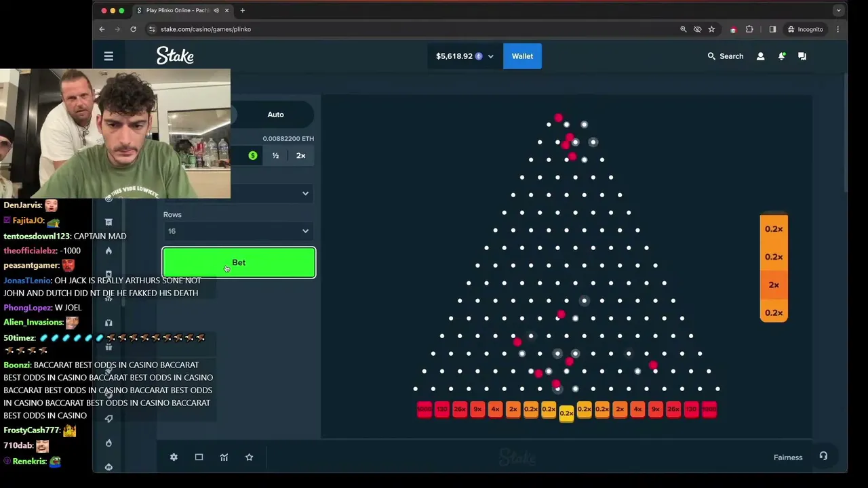Screen dimensions: 868x488
Task: Click the 2x entry in recent results
Action: (774, 285)
